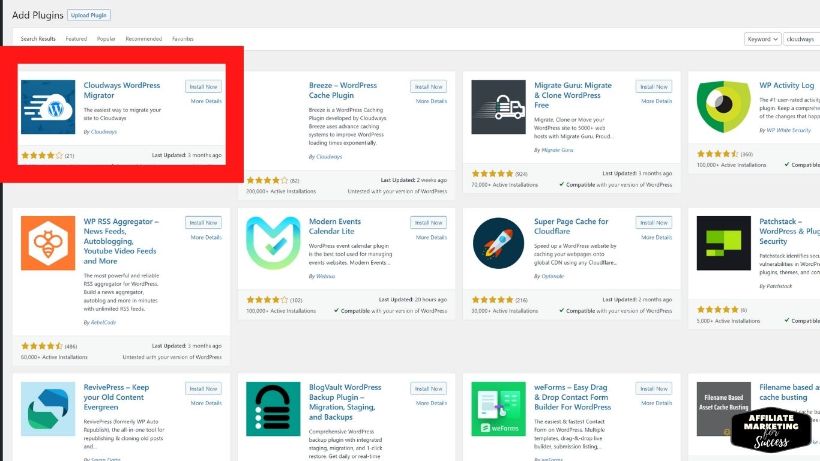This screenshot has height=461, width=820.
Task: Open the Super Page Cache for Cloudflare title
Action: (x=571, y=226)
